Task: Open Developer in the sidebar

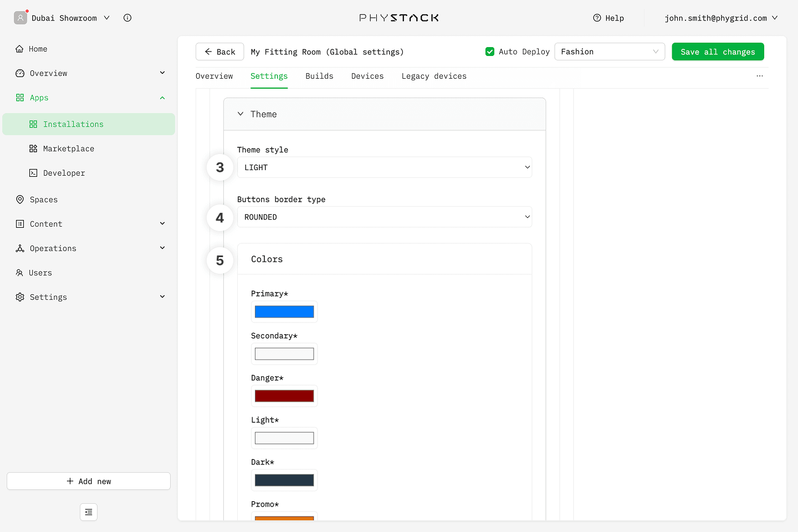Action: [x=89, y=173]
